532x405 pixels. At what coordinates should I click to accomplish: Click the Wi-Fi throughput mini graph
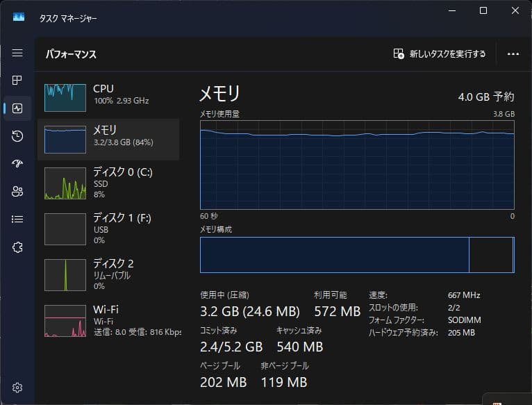pos(65,321)
